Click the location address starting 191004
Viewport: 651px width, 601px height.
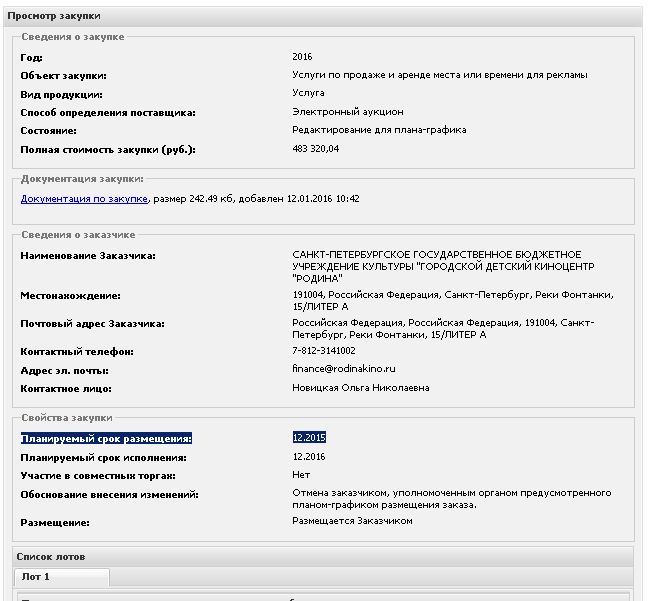453,300
